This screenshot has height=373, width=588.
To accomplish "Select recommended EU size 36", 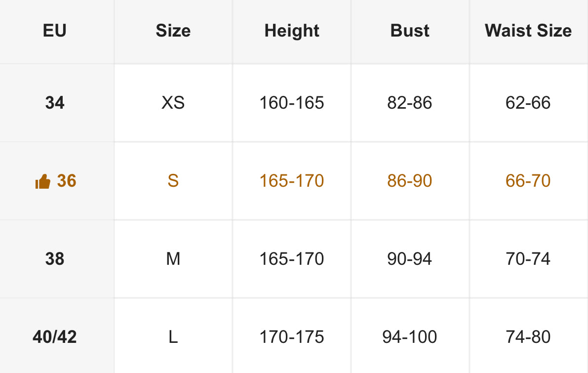I will click(67, 181).
